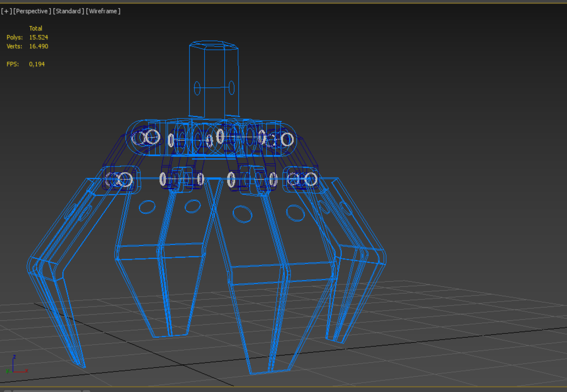
Task: Click the Total header in statistics overlay
Action: [x=36, y=28]
